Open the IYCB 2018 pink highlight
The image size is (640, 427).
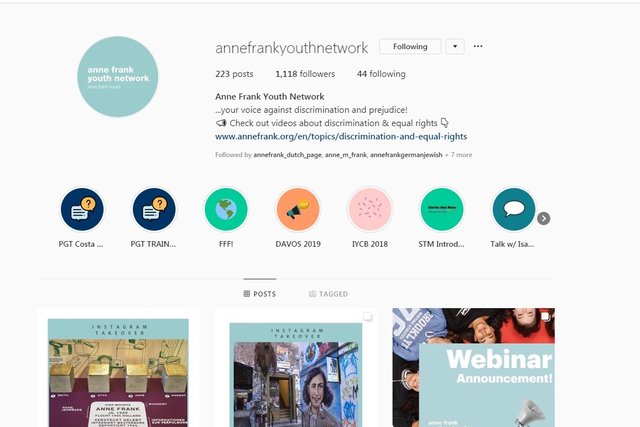click(x=370, y=209)
